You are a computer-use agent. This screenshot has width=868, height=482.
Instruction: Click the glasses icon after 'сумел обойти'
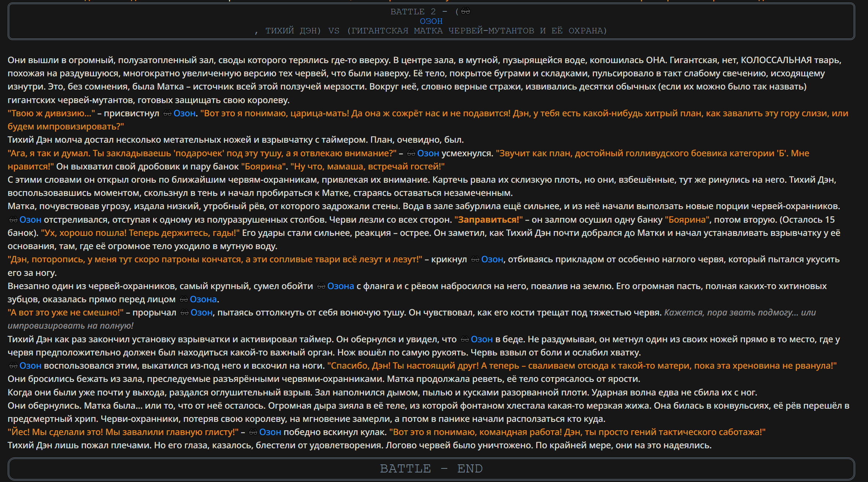[321, 286]
